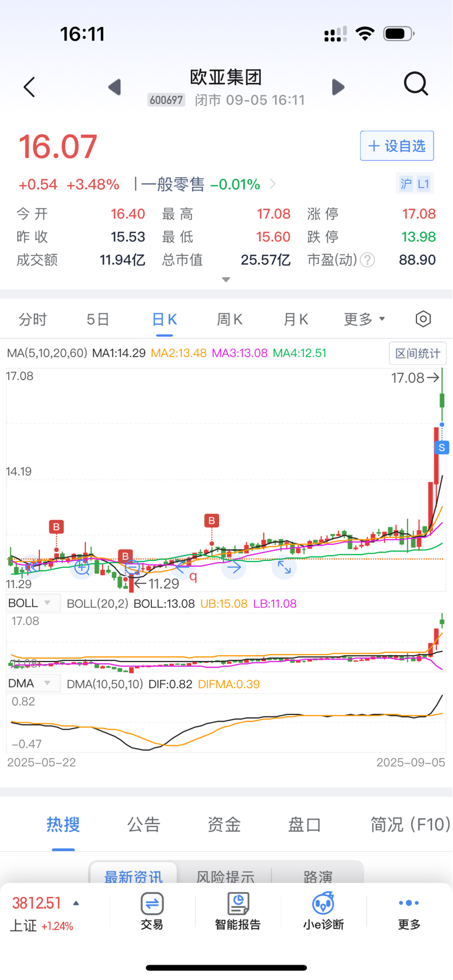Tap the blue S sell marker

(442, 448)
